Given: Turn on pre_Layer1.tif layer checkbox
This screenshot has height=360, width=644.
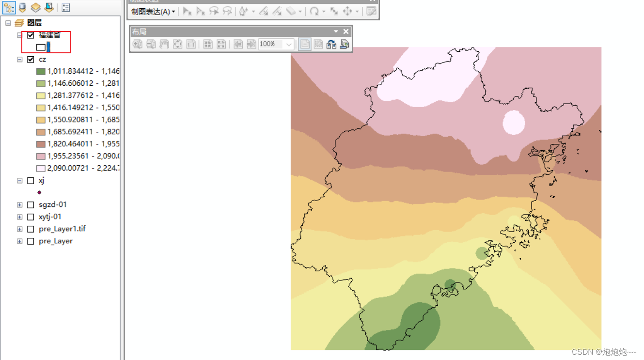Looking at the screenshot, I should [x=31, y=229].
